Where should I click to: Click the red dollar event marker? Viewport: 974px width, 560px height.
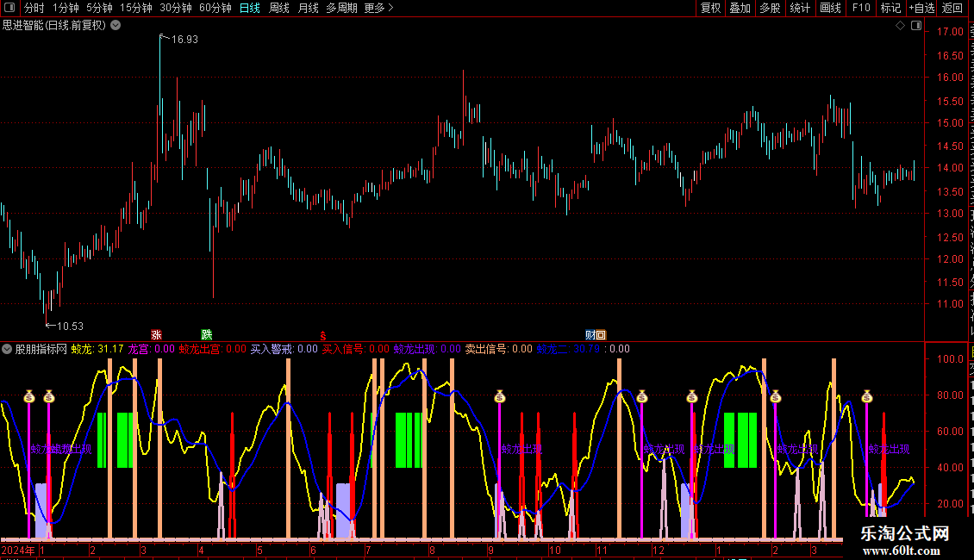tap(323, 335)
